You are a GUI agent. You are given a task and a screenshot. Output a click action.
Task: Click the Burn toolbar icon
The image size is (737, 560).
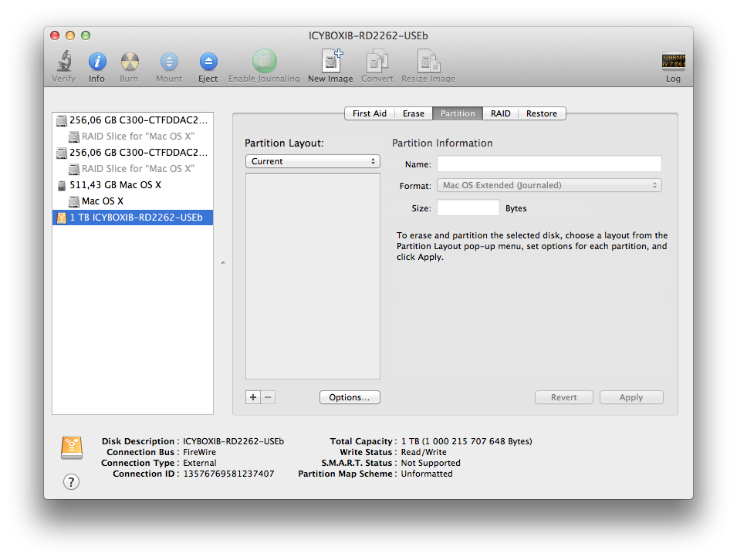[x=130, y=62]
